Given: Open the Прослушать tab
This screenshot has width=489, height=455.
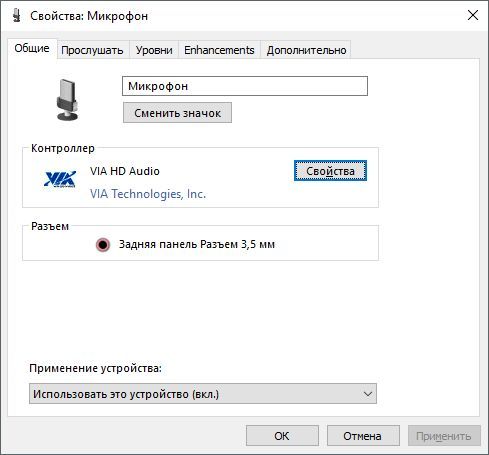Looking at the screenshot, I should tap(92, 50).
